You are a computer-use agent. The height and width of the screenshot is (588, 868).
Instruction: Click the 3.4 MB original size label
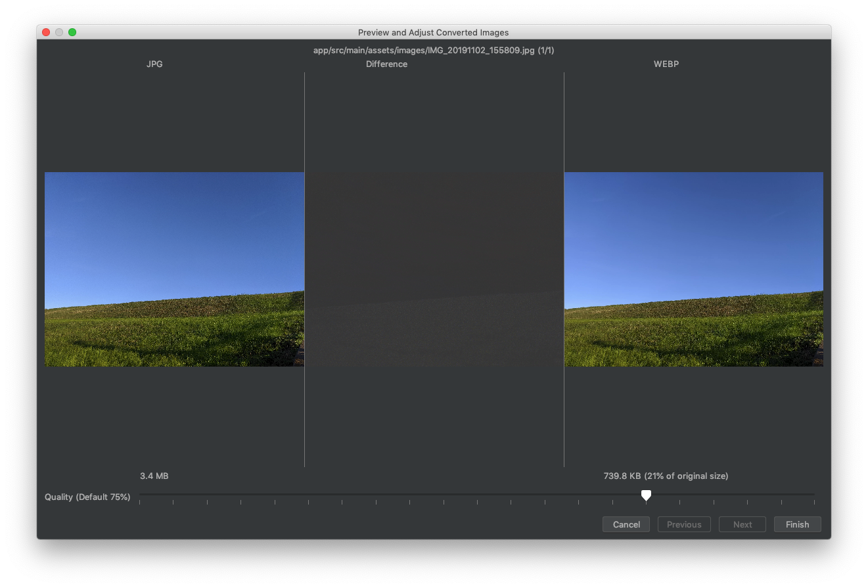pyautogui.click(x=154, y=476)
